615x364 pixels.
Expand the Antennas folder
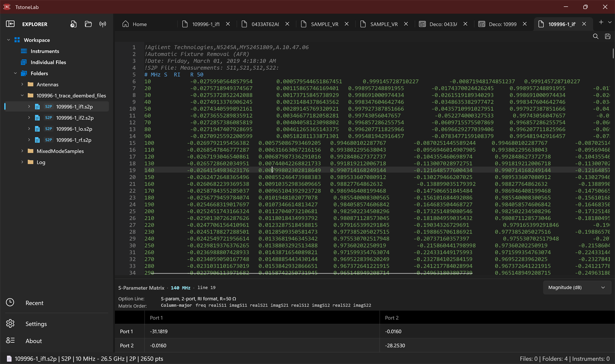[22, 85]
